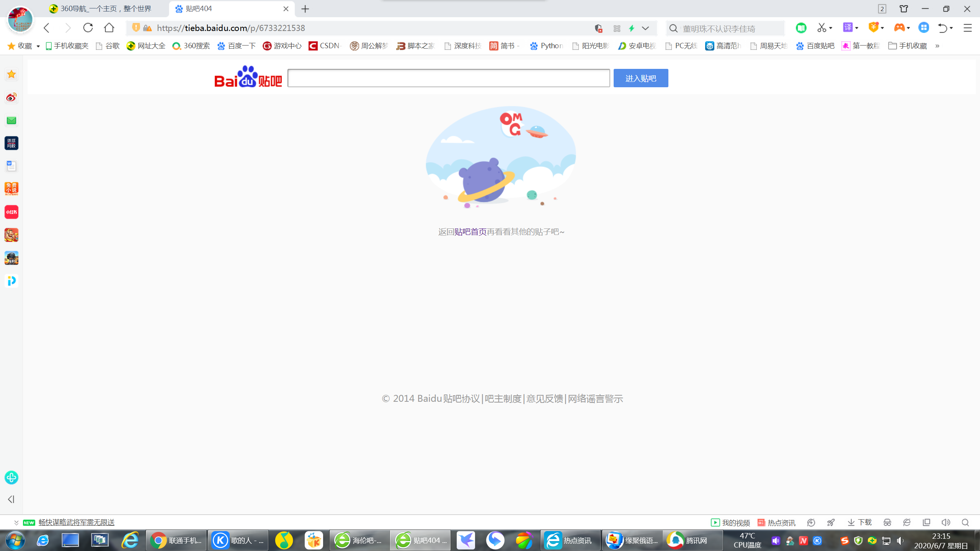Expand the address bar dropdown arrow
Viewport: 980px width, 551px height.
[x=645, y=28]
